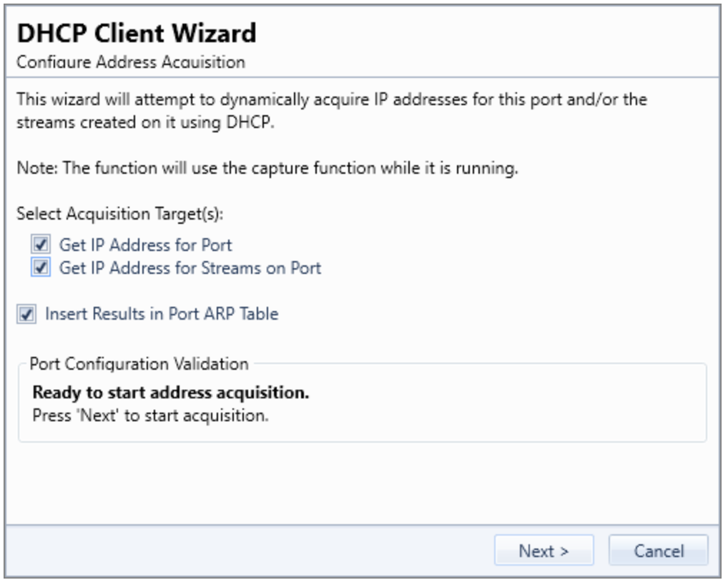Disable Insert Results in Port ARP Table checkbox
Viewport: 728px width, 585px height.
26,314
